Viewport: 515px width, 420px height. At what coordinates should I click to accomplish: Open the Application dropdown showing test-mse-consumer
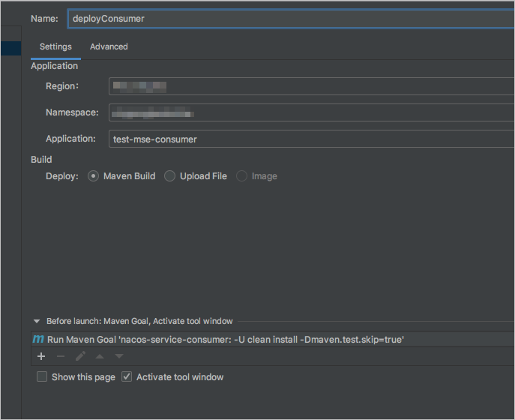pos(311,139)
